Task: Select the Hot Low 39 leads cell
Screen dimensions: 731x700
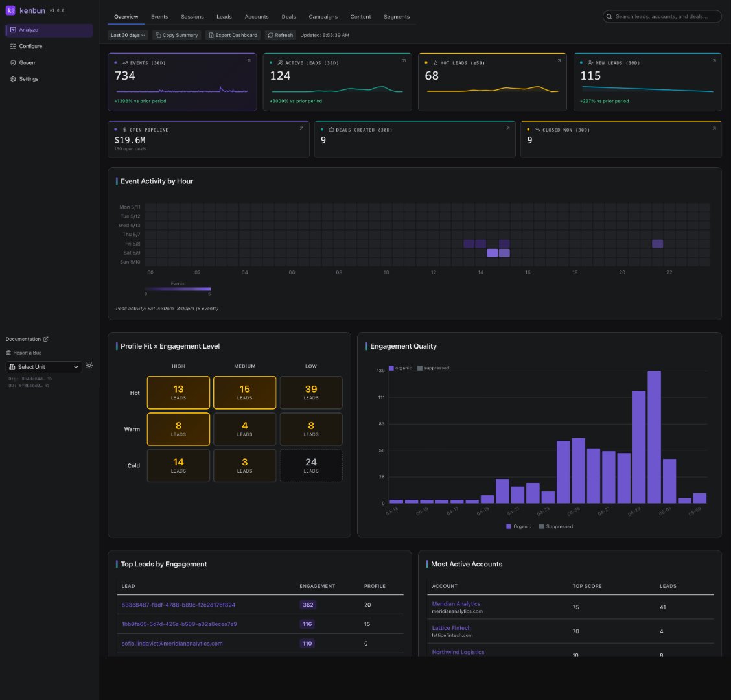Action: tap(311, 393)
